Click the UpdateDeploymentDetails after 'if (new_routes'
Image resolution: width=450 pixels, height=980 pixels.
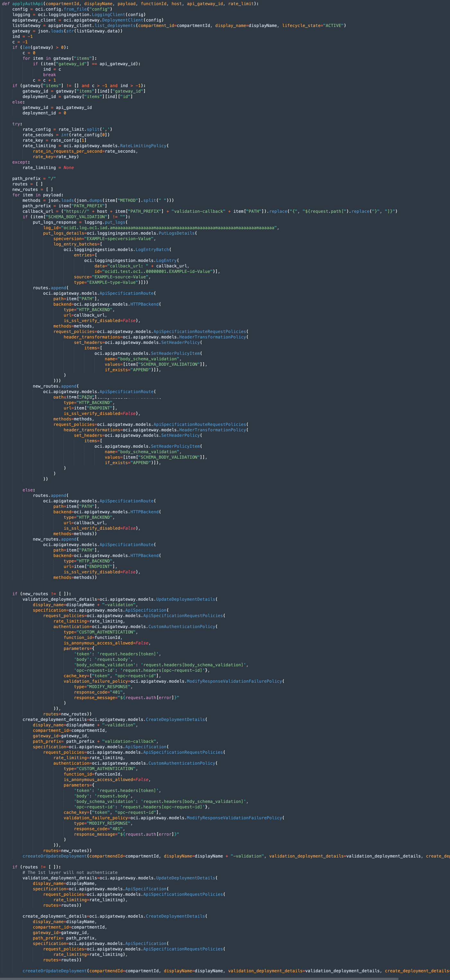point(185,599)
